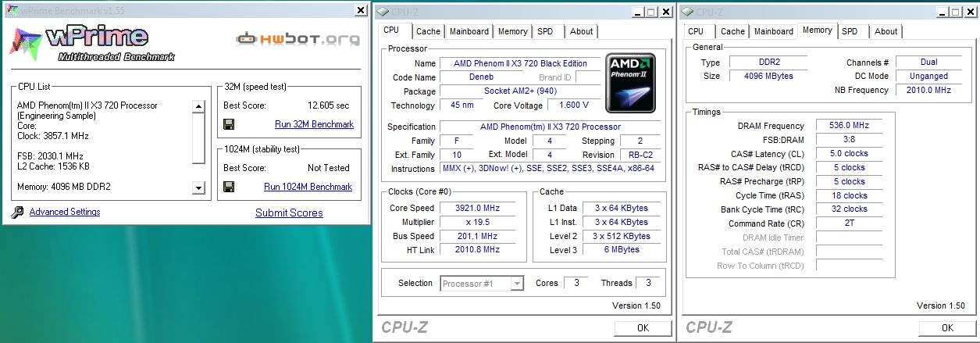980x343 pixels.
Task: Click the AMD Phenom II logo image
Action: [x=631, y=83]
